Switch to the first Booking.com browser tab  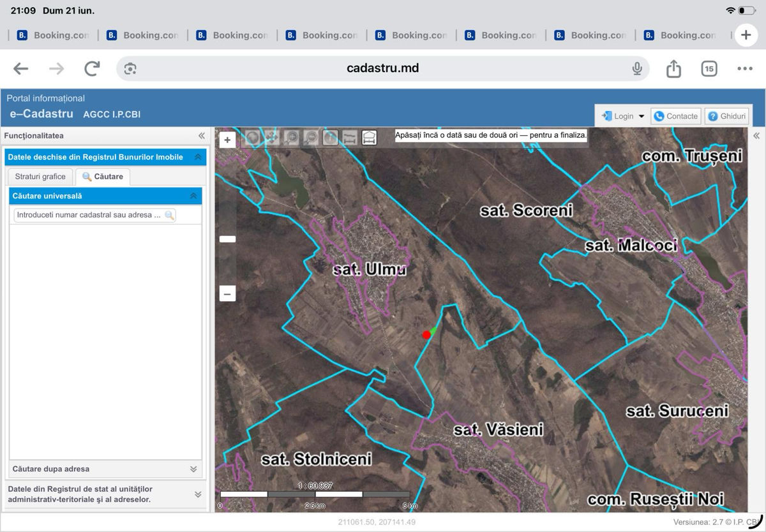52,35
